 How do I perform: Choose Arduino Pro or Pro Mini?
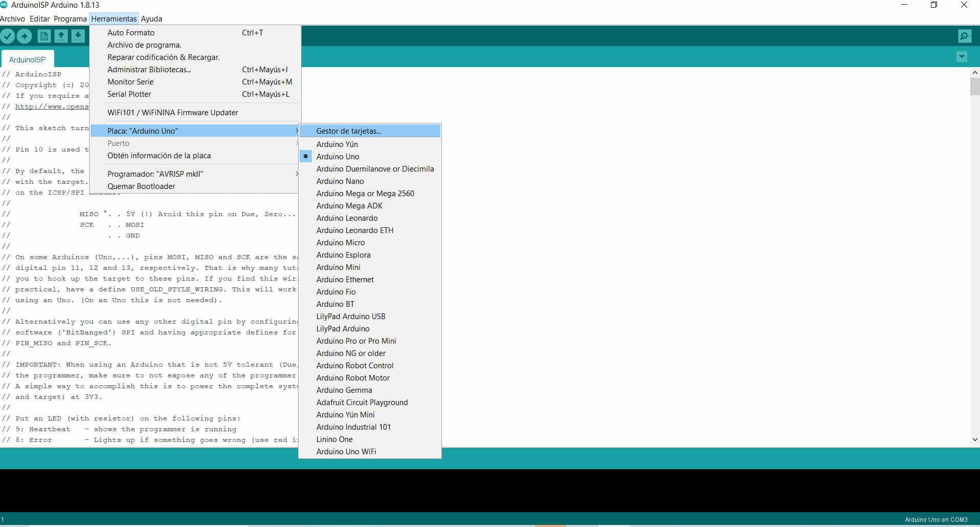pyautogui.click(x=370, y=341)
